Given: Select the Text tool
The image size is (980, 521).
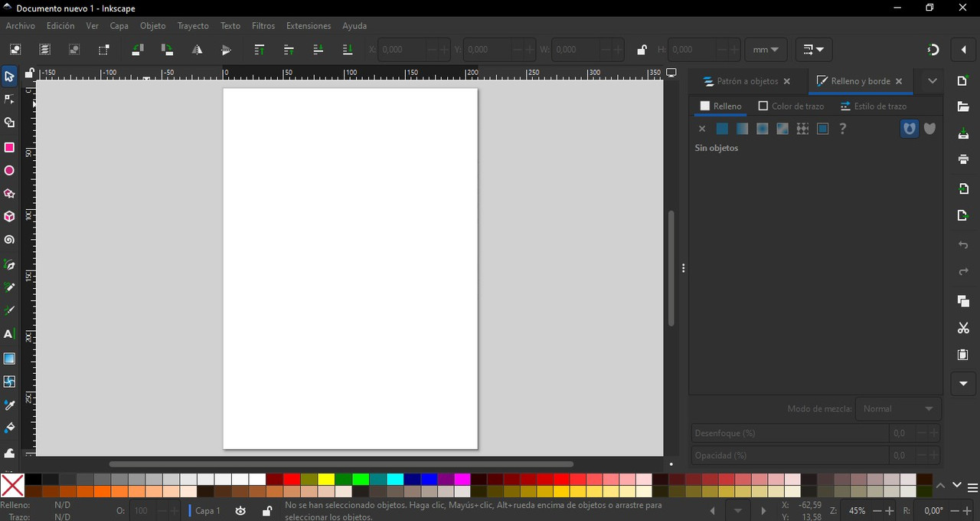Looking at the screenshot, I should point(9,334).
